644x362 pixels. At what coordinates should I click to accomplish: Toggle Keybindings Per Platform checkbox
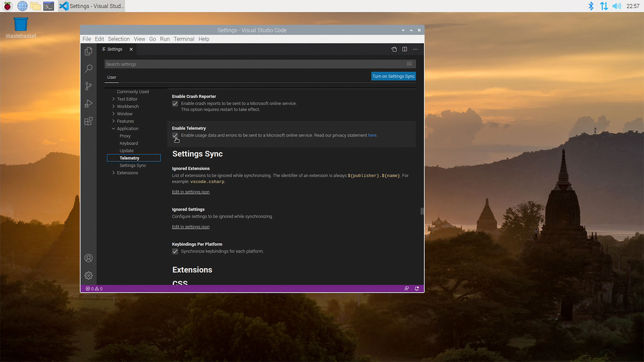coord(175,252)
